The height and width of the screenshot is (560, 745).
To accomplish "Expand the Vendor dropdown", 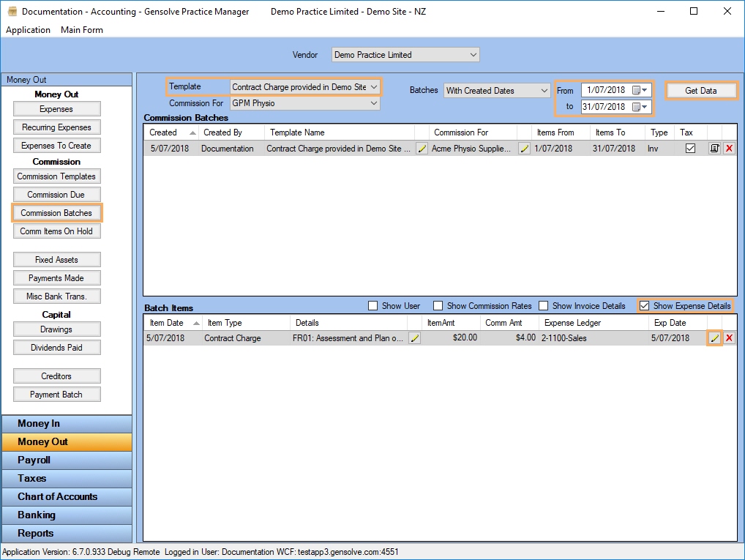I will pos(473,55).
